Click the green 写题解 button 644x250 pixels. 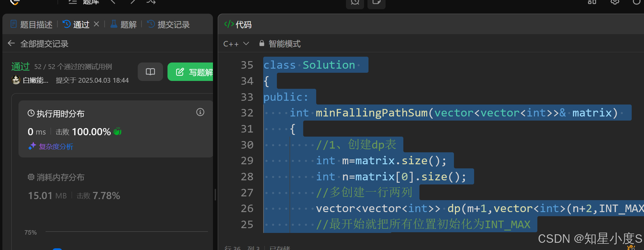[x=190, y=72]
